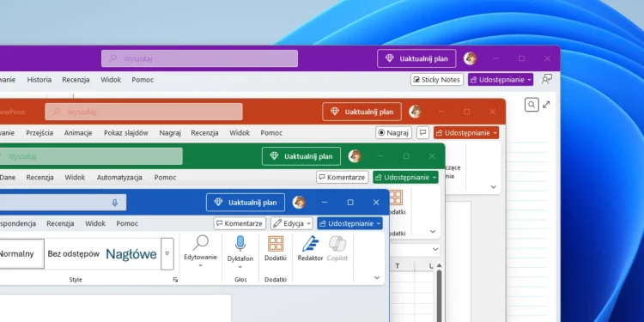Screen dimensions: 644x322
Task: Open Pomoc tab in OneNote
Action: (x=143, y=80)
